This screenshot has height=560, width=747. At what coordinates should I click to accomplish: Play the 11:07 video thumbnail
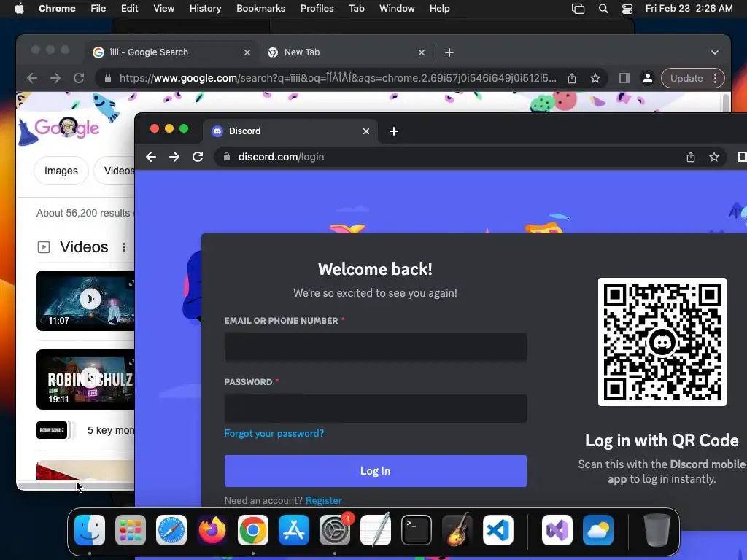coord(86,300)
